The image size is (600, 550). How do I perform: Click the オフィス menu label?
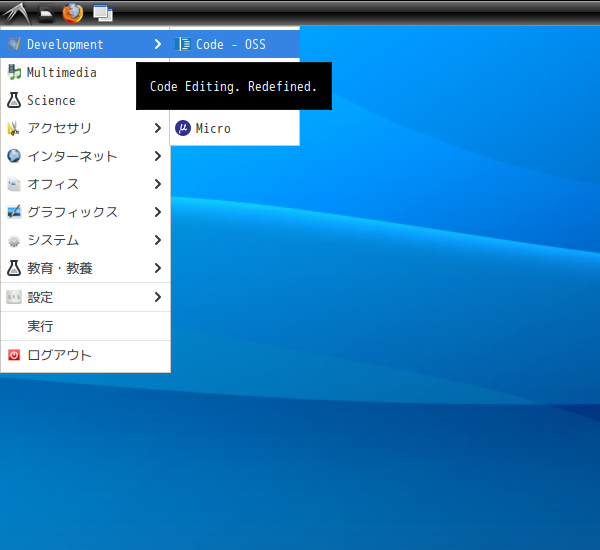(53, 184)
